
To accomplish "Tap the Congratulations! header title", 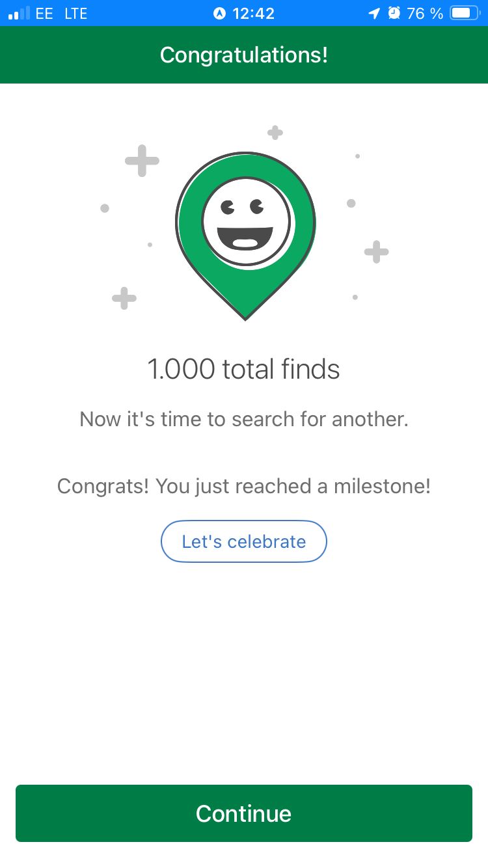I will click(x=244, y=55).
